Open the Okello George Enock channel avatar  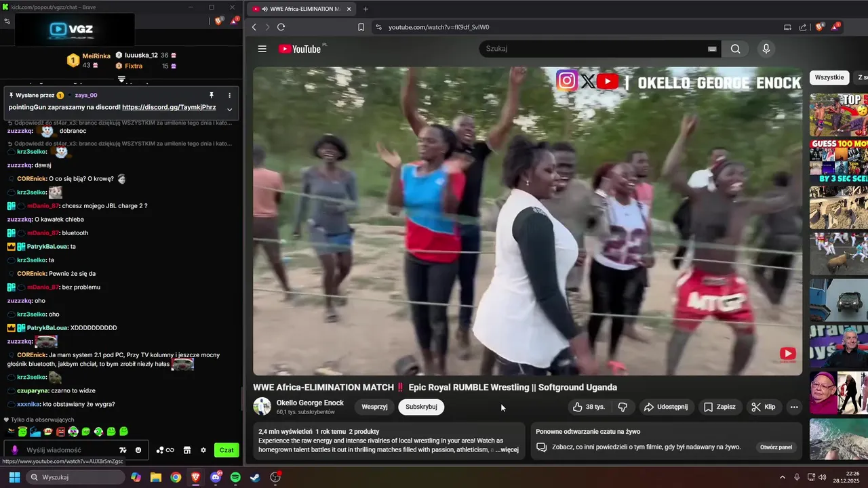coord(262,407)
